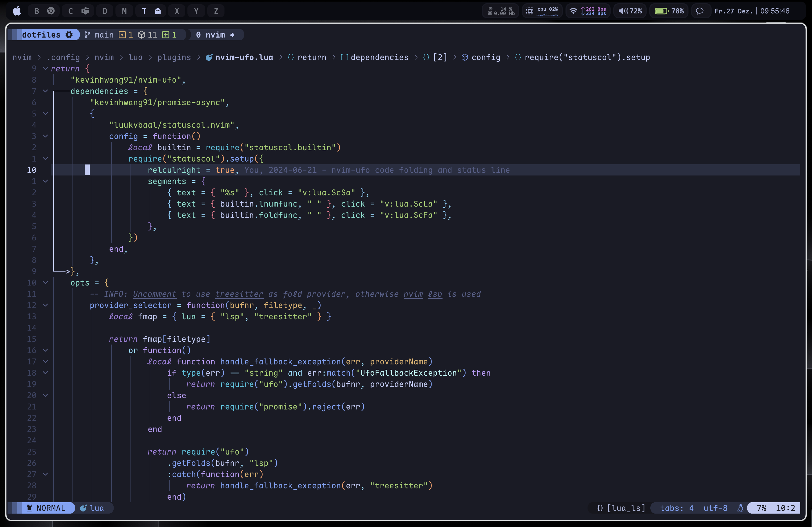812x527 pixels.
Task: Click the Linux penguin icon in the status line
Action: [740, 508]
